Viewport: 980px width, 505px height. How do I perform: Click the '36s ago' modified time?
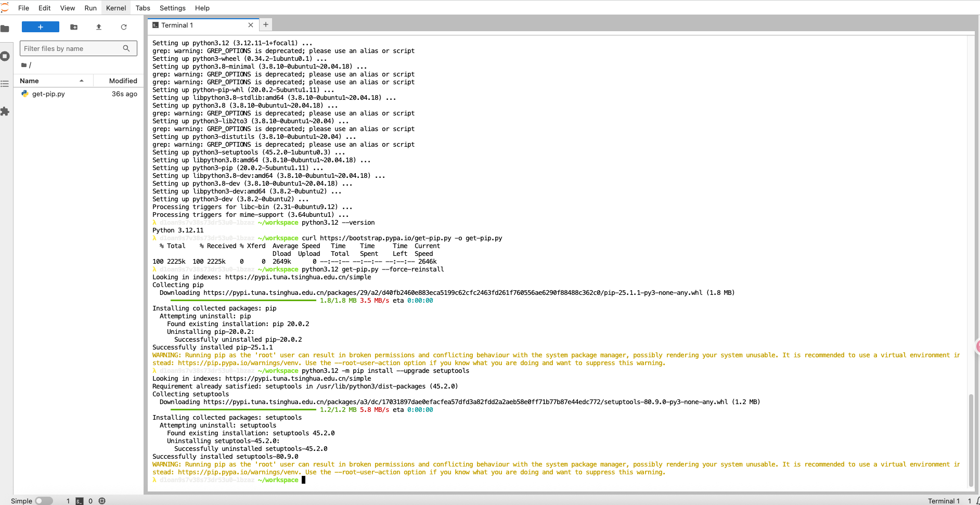(x=124, y=94)
